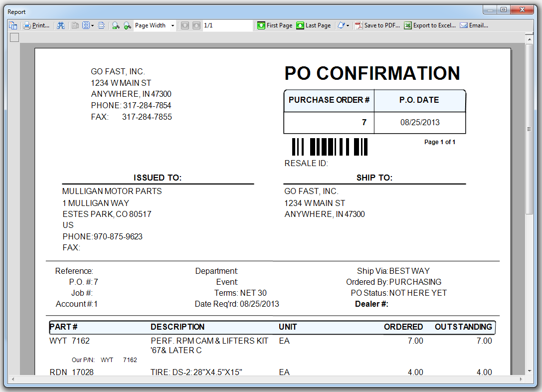This screenshot has height=392, width=542.
Task: Open the Print dialog
Action: [36, 25]
